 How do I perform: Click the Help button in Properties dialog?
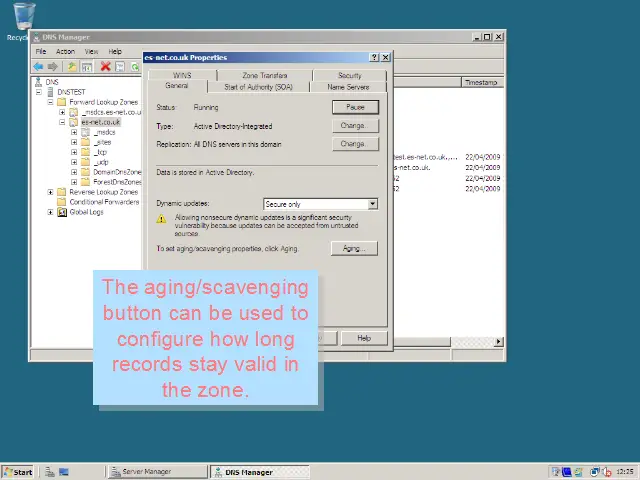pyautogui.click(x=364, y=338)
